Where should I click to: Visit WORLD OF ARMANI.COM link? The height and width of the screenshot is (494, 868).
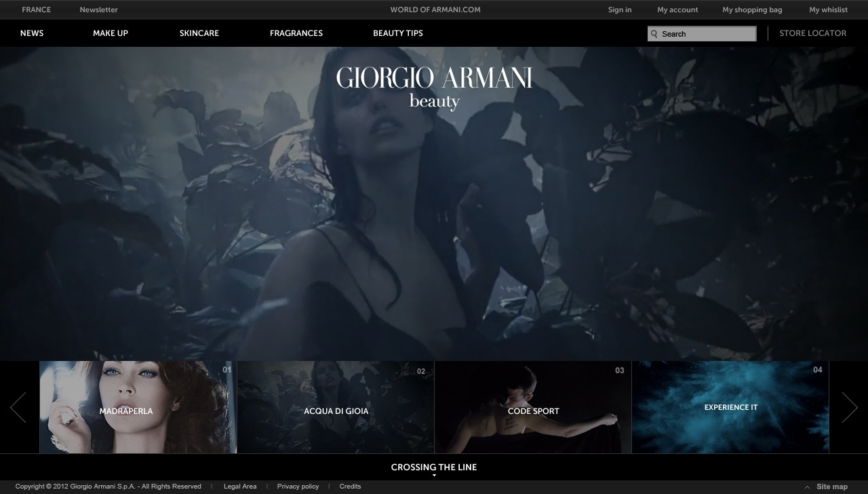pyautogui.click(x=435, y=9)
